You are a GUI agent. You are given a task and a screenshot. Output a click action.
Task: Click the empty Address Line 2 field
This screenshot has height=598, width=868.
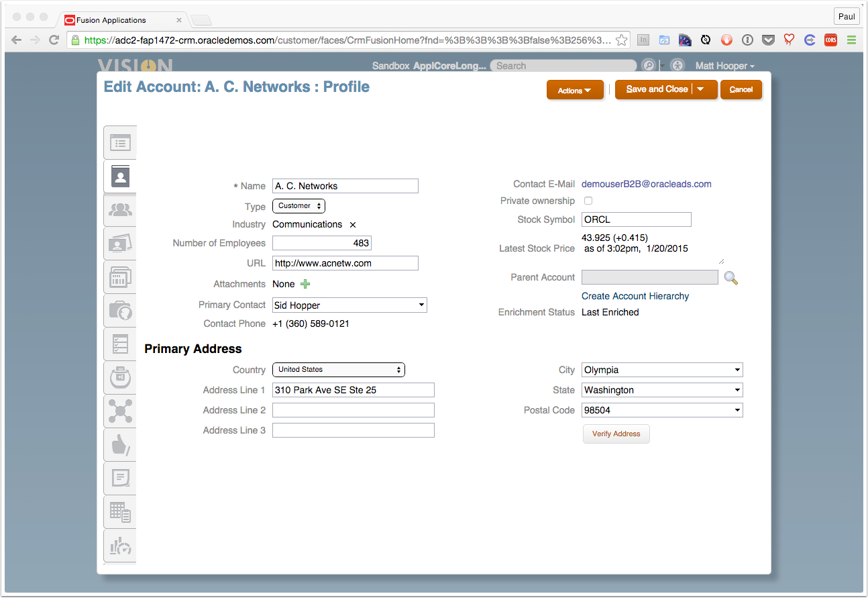tap(354, 410)
